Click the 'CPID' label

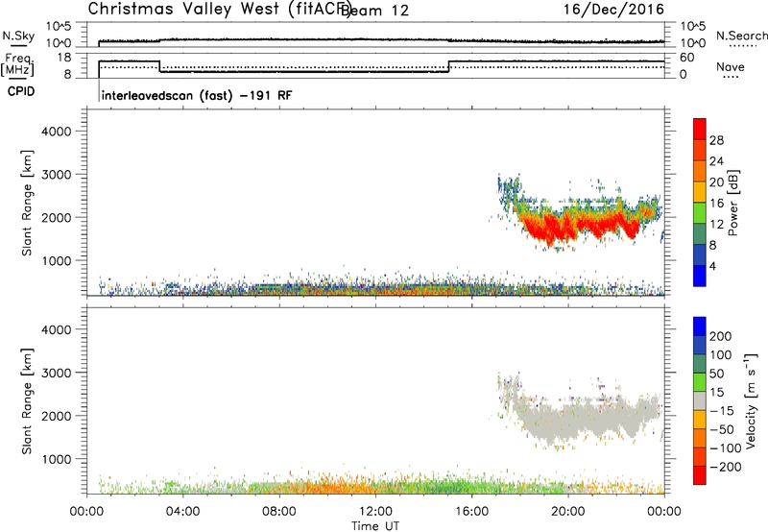21,91
